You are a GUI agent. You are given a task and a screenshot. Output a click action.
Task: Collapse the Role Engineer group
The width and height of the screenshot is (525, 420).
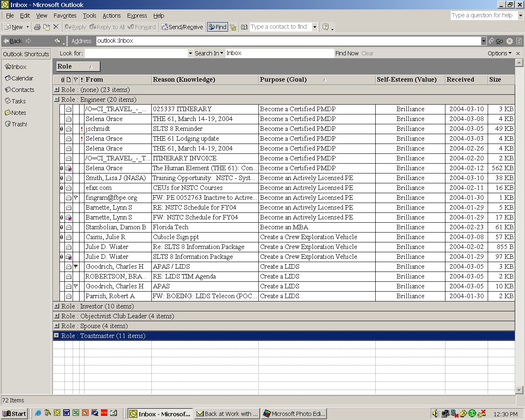point(57,99)
